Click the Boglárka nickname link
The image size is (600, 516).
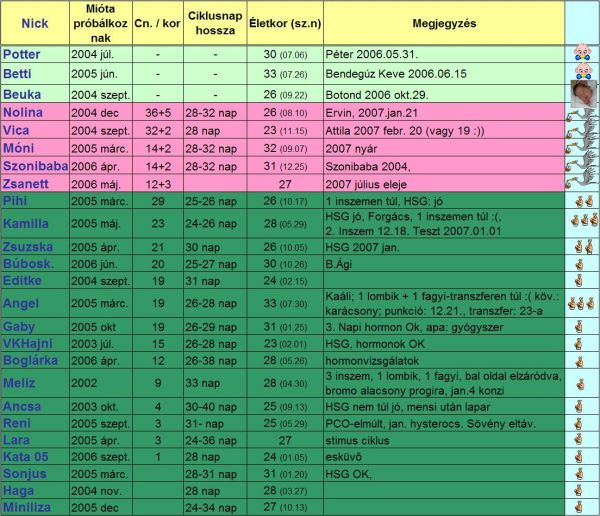[x=31, y=360]
